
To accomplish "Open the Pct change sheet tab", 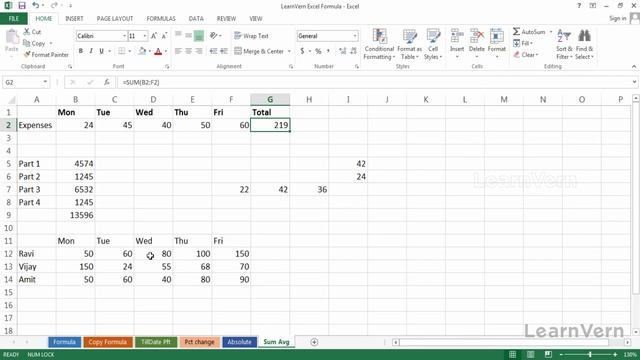I will [x=199, y=342].
